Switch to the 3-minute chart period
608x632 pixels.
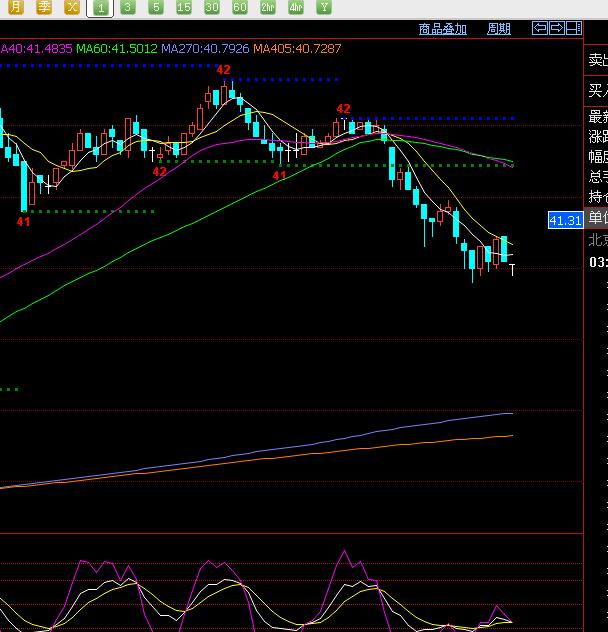[127, 8]
